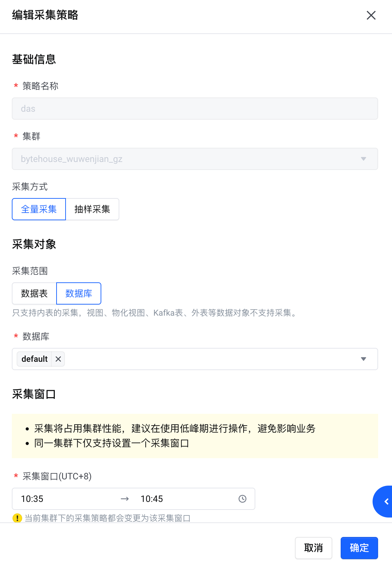392x564 pixels.
Task: Click the arrow between the times
Action: point(125,499)
